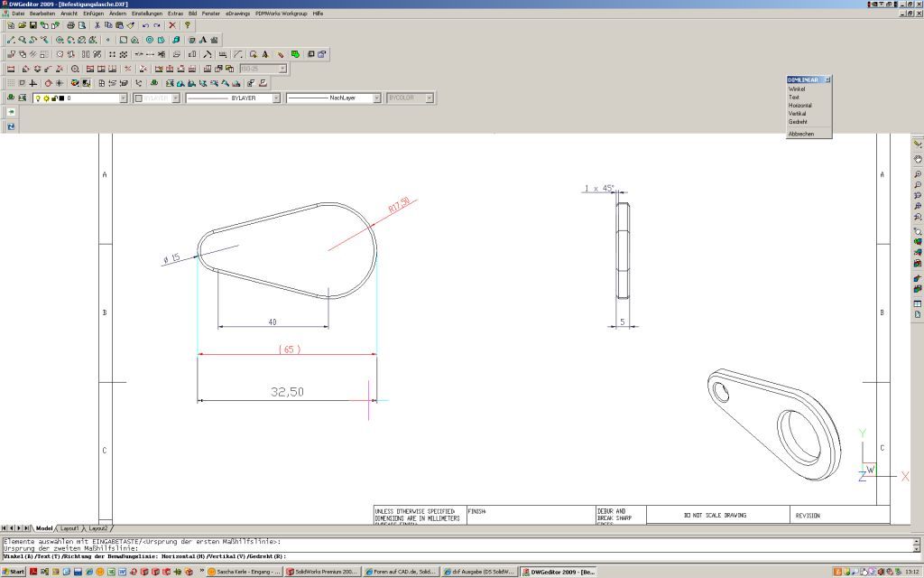Click the red X delete icon
This screenshot has height=578, width=924.
coord(172,25)
